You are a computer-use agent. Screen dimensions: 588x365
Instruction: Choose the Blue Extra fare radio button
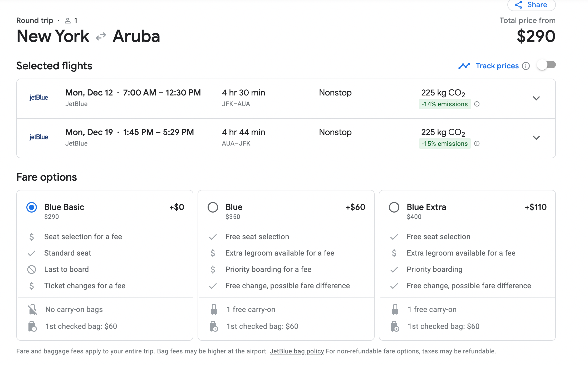[x=394, y=207]
